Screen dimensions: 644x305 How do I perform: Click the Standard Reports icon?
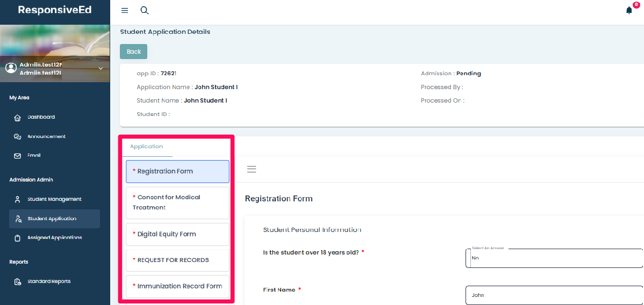(17, 282)
